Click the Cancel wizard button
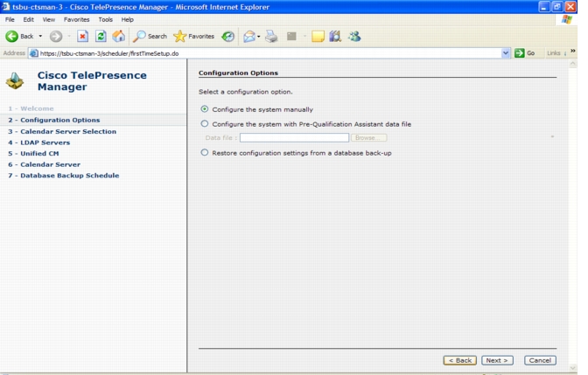The image size is (588, 375). click(x=540, y=360)
